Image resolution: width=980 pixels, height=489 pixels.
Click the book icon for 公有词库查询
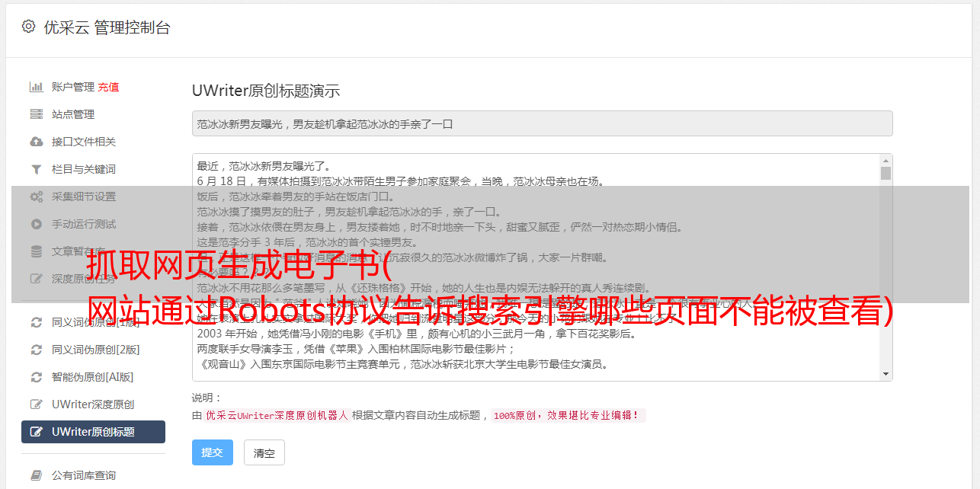(36, 475)
